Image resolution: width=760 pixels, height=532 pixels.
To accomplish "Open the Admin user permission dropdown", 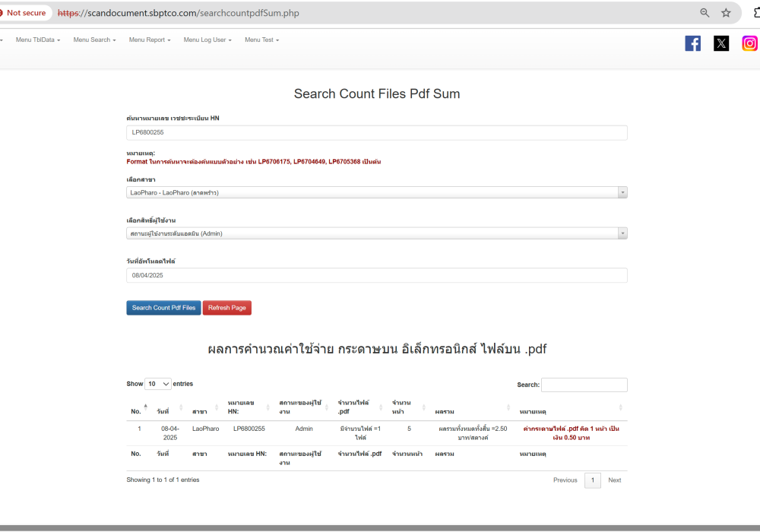I will [376, 233].
